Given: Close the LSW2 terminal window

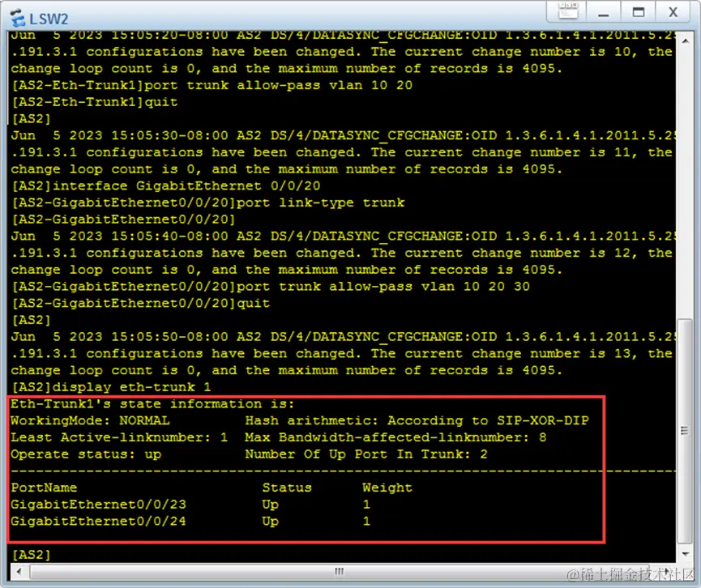Looking at the screenshot, I should point(673,11).
